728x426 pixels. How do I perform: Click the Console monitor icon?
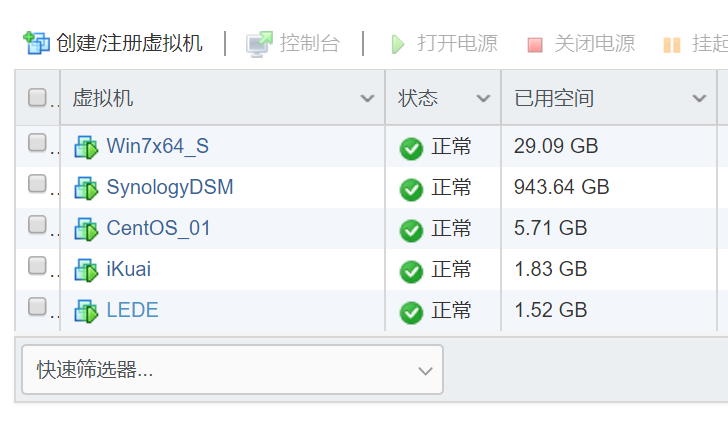pyautogui.click(x=259, y=44)
